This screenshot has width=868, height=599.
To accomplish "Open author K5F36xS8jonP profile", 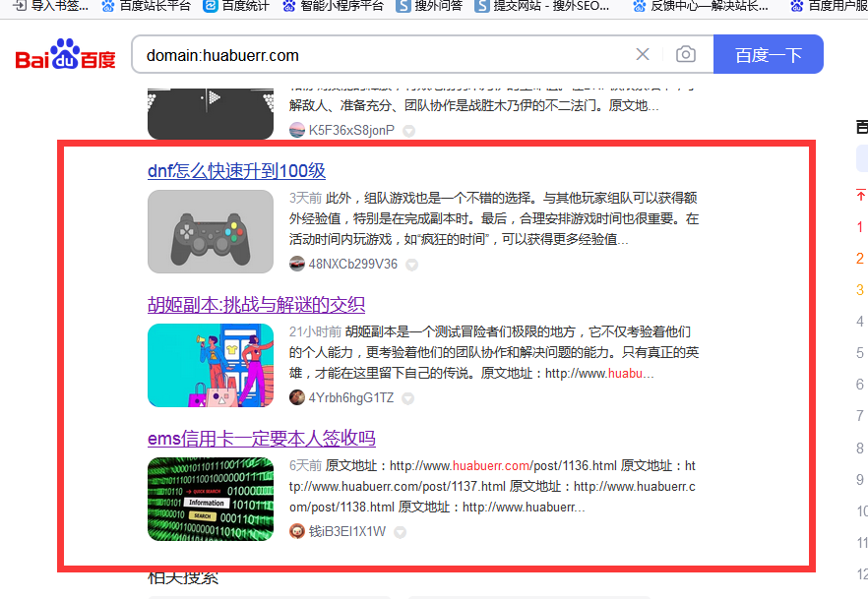I will pos(351,130).
